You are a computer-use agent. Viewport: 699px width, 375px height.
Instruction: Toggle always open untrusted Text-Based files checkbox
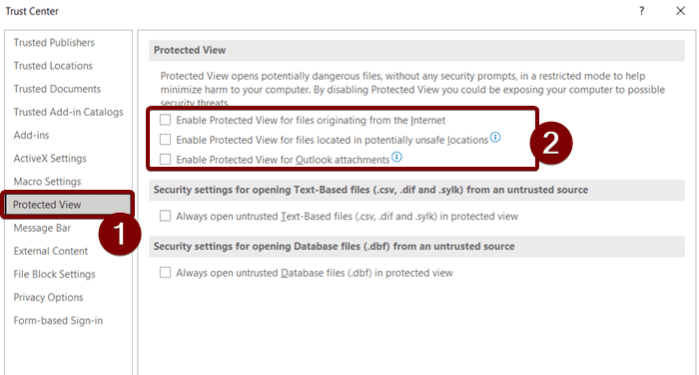click(165, 216)
